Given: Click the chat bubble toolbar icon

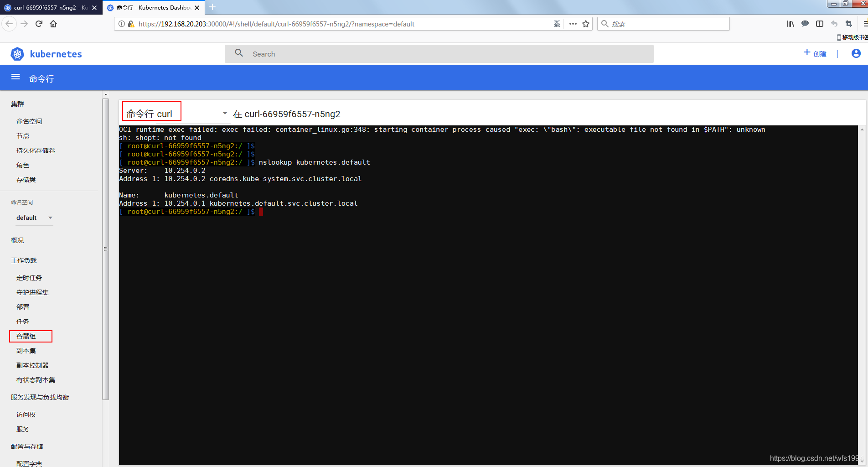Looking at the screenshot, I should 805,24.
